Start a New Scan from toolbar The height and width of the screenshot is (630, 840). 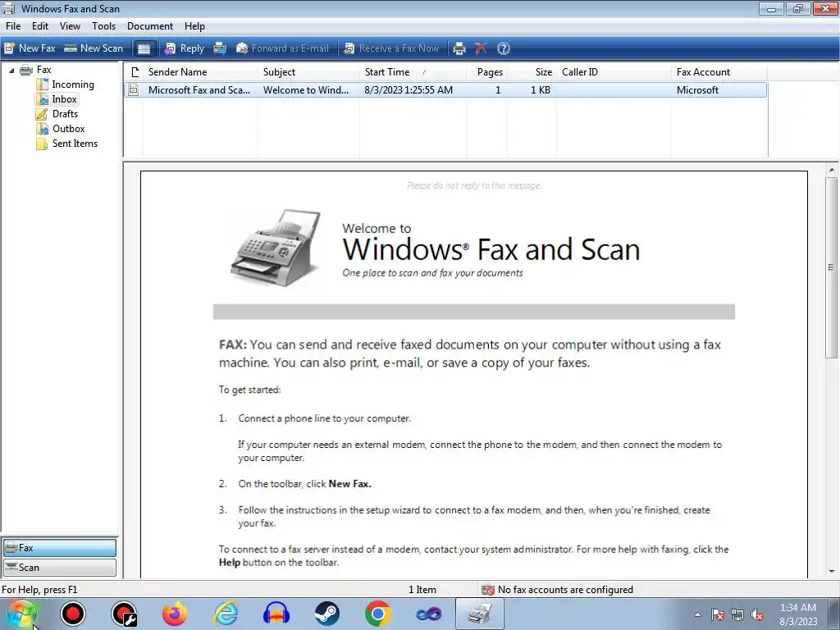(x=94, y=48)
